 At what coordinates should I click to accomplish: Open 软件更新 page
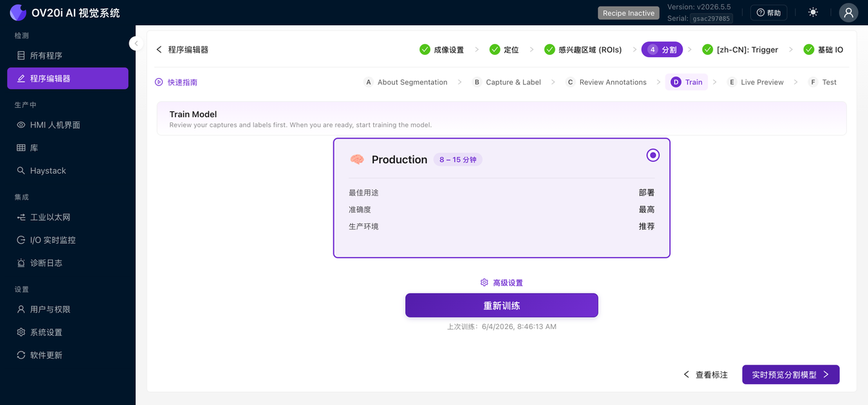[68, 356]
